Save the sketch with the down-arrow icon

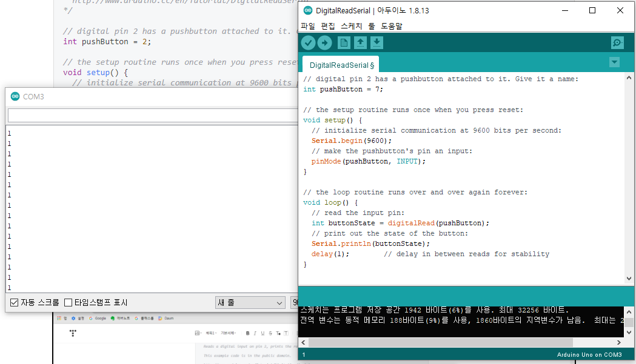pos(377,42)
